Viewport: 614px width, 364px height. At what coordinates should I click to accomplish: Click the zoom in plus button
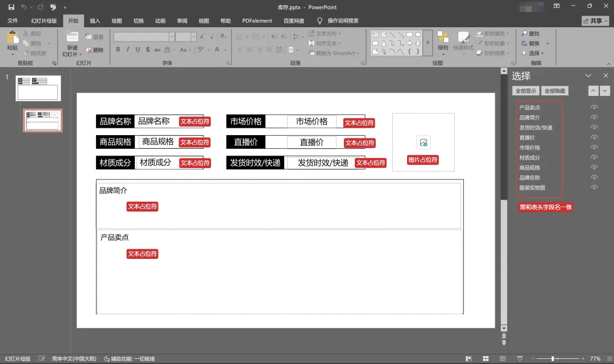pos(583,358)
